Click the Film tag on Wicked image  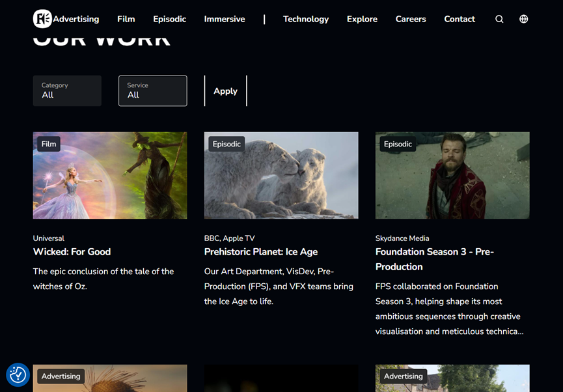click(49, 144)
